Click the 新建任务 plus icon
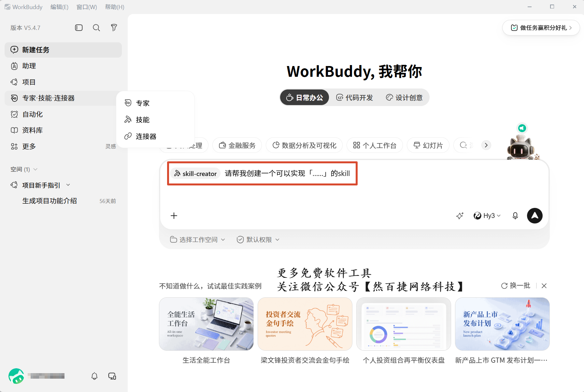584x392 pixels. [x=14, y=49]
